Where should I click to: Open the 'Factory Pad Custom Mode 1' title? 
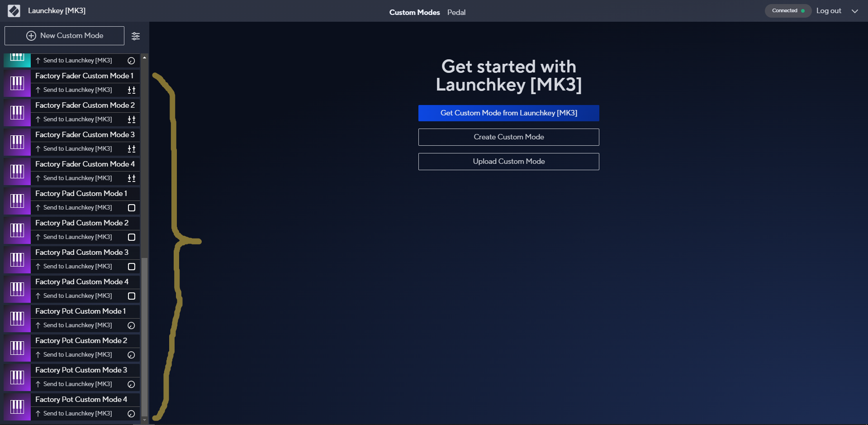tap(81, 194)
